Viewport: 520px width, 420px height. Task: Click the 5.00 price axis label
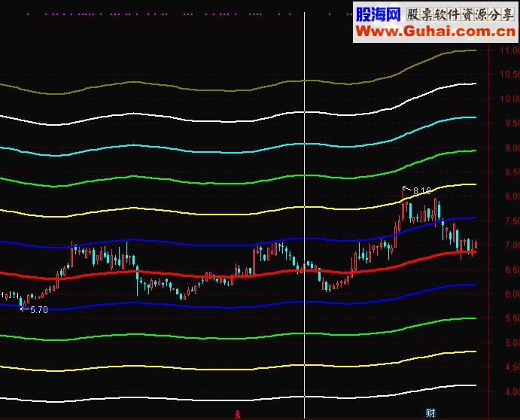[512, 343]
